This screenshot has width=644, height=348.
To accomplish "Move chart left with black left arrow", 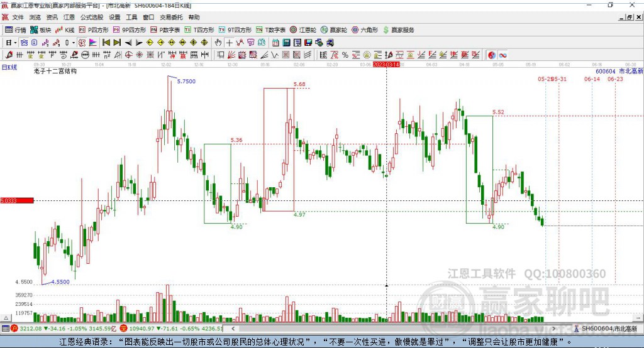I will point(128,43).
